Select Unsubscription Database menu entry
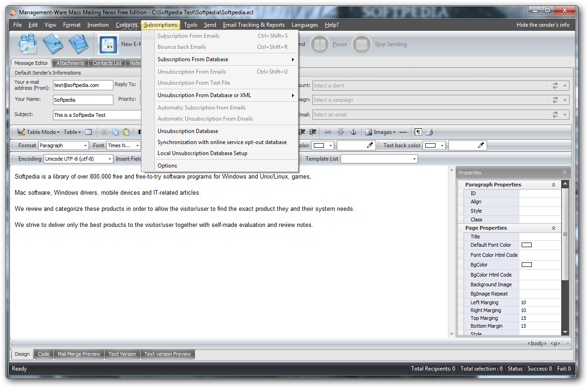588x388 pixels. [x=220, y=131]
